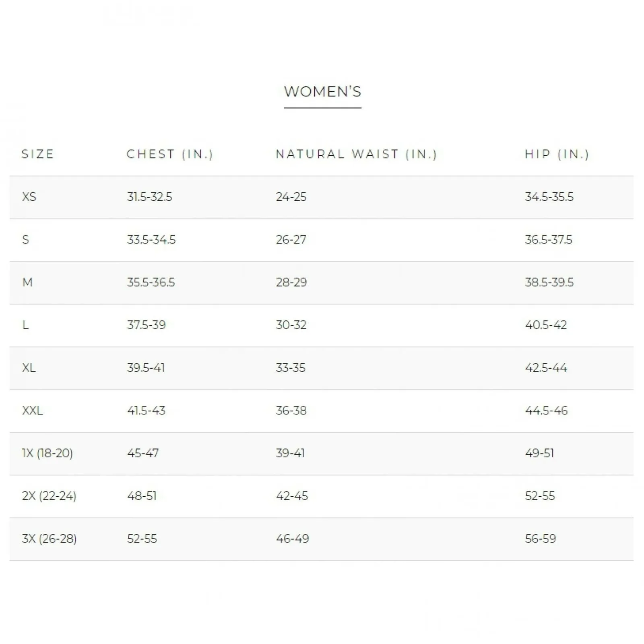Click the NATURAL WAIST (IN.) header
This screenshot has width=644, height=644.
click(x=356, y=154)
